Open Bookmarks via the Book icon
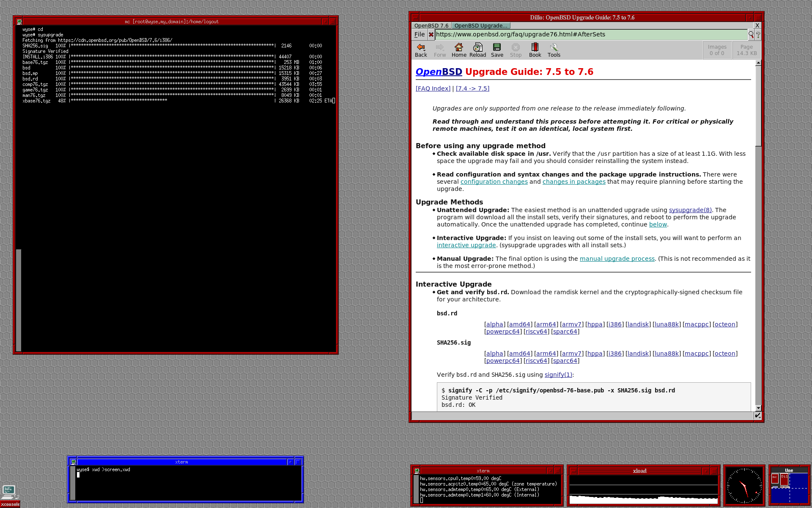 point(535,50)
